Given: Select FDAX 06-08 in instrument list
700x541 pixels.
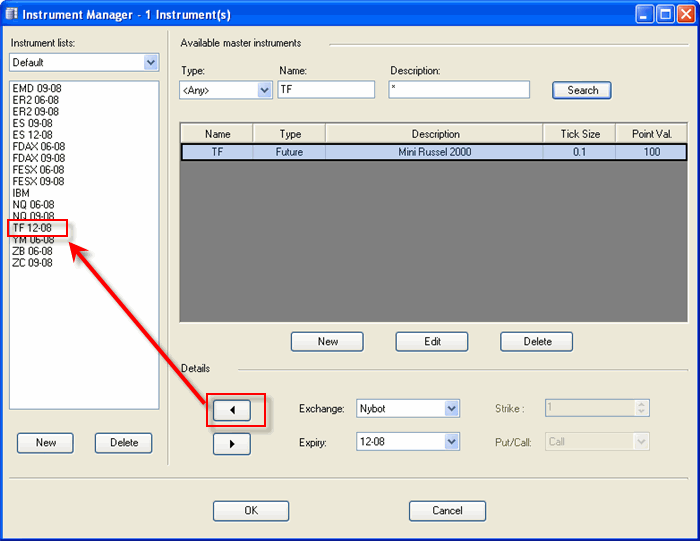Looking at the screenshot, I should pyautogui.click(x=38, y=146).
